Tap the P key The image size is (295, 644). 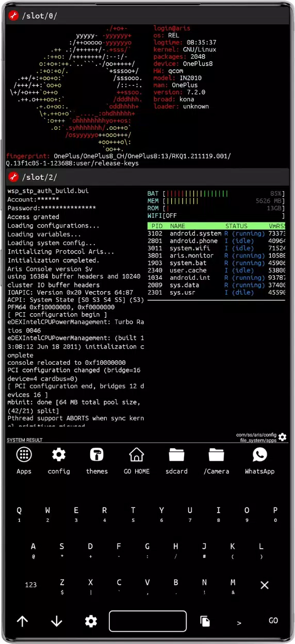(x=275, y=514)
